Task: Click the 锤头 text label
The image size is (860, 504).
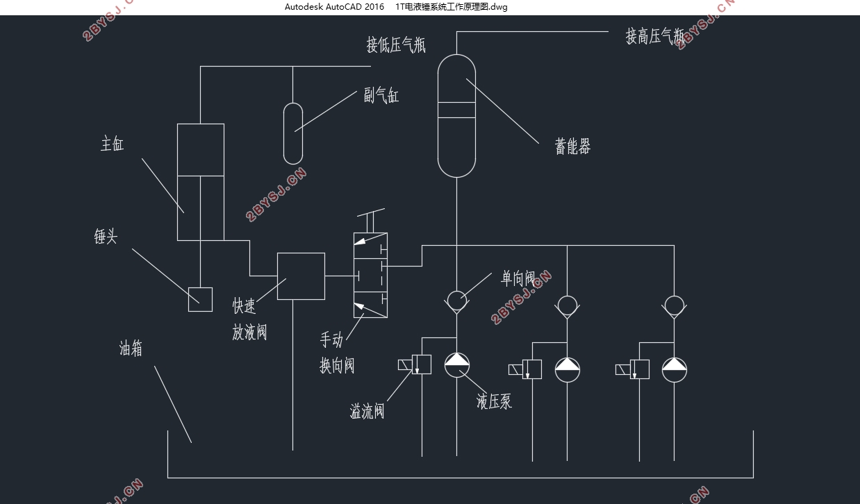Action: pyautogui.click(x=106, y=237)
